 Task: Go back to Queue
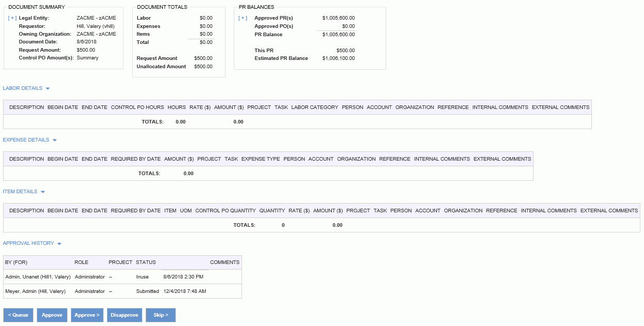pos(19,315)
